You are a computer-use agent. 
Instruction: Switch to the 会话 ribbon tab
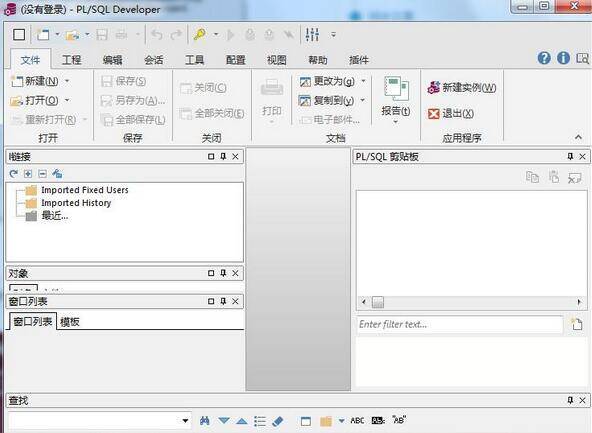[154, 60]
